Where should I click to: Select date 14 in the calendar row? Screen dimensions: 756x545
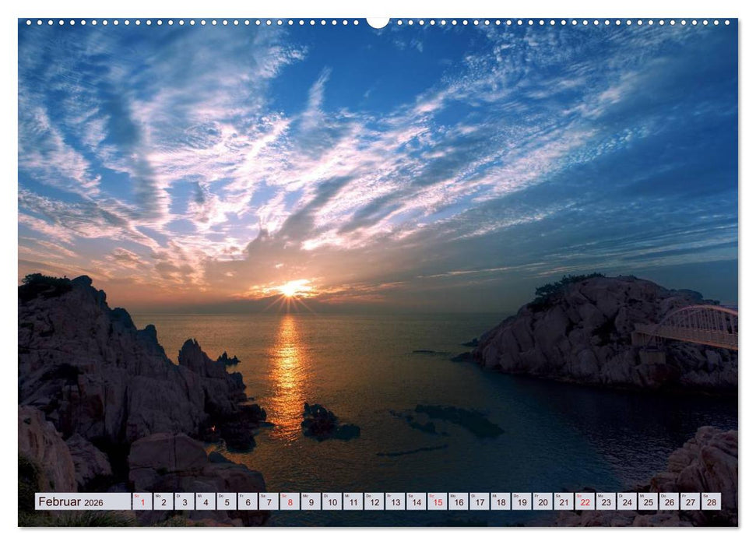coord(416,502)
